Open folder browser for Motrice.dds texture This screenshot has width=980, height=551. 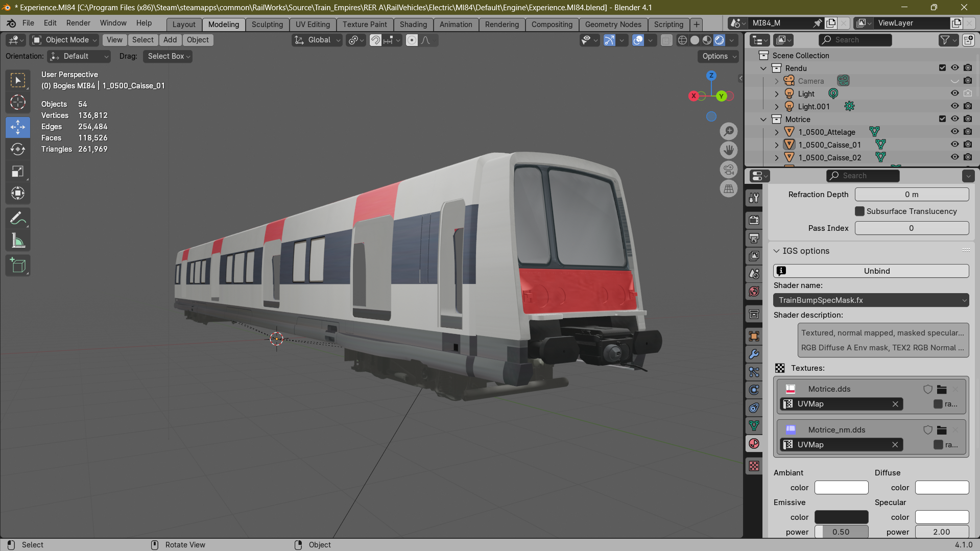point(942,389)
